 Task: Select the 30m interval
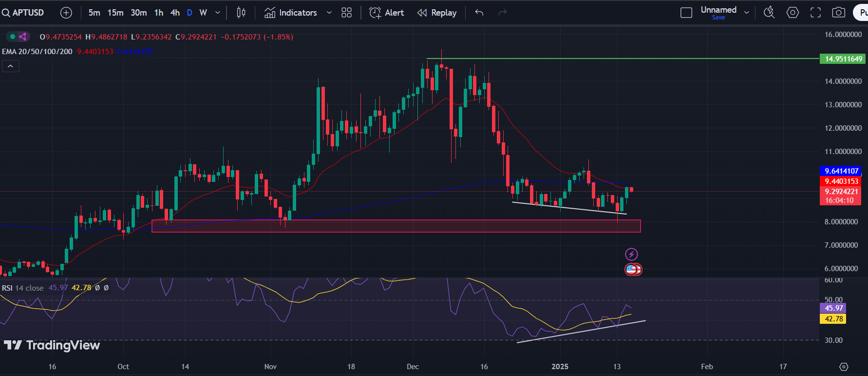click(139, 13)
